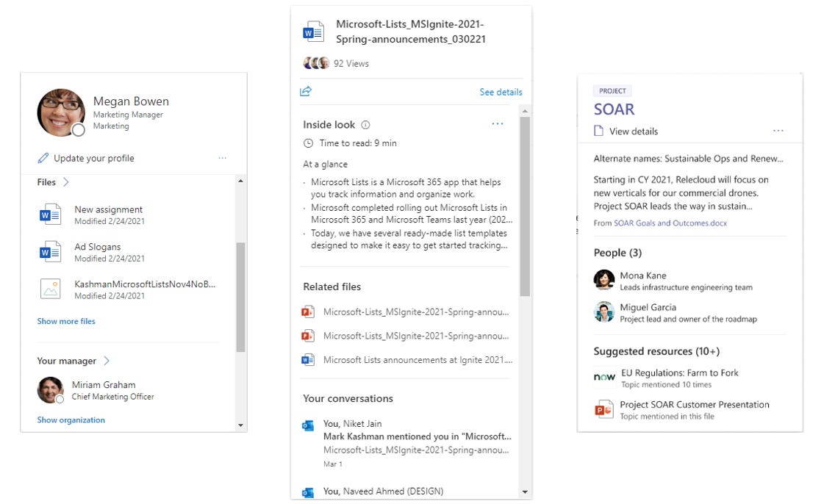Open the KashmanMicrosoftListsNov4NoB... file name

(145, 284)
